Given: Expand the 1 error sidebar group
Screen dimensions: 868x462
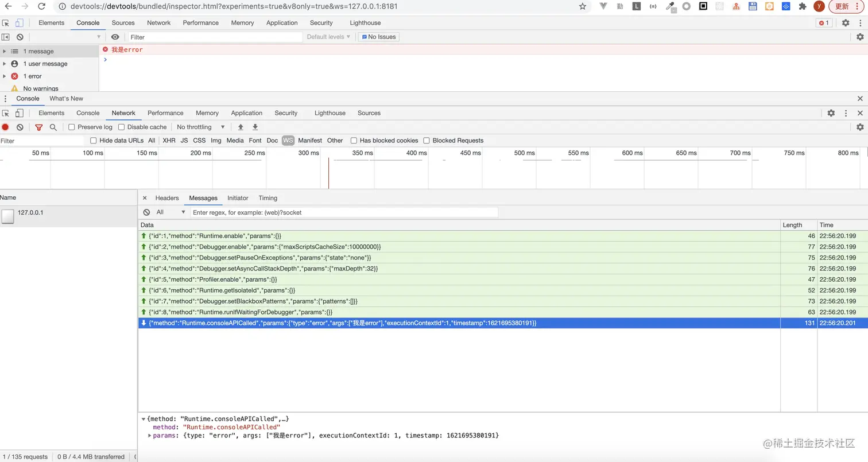Looking at the screenshot, I should tap(5, 76).
